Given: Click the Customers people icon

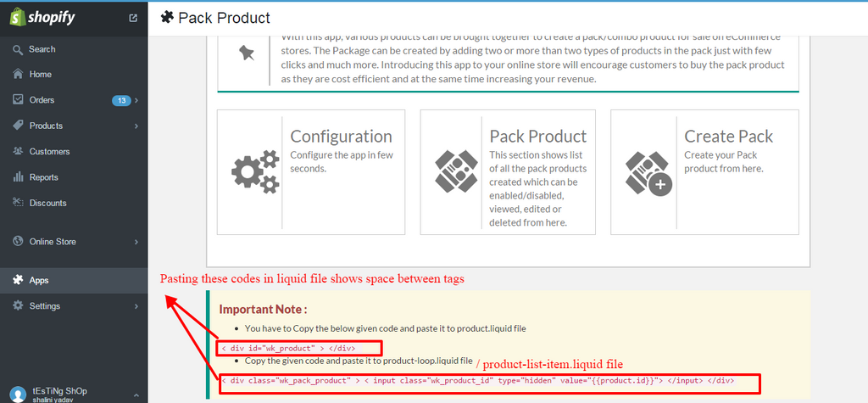Looking at the screenshot, I should pyautogui.click(x=18, y=151).
